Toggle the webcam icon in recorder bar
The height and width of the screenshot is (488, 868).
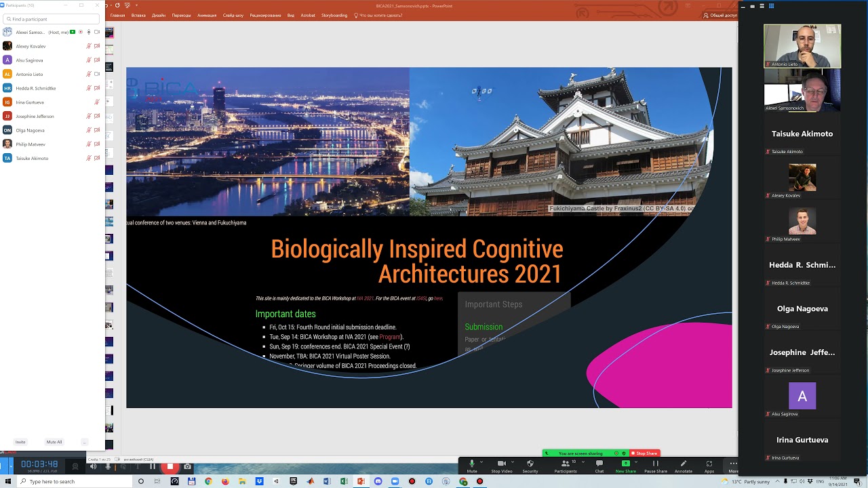pyautogui.click(x=75, y=466)
